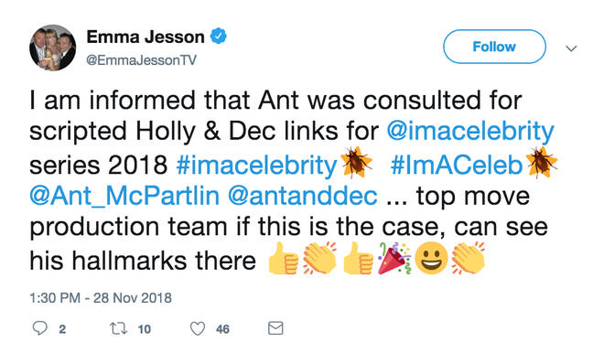604x364 pixels.
Task: Open the #ImACeleb hashtag
Action: 457,165
